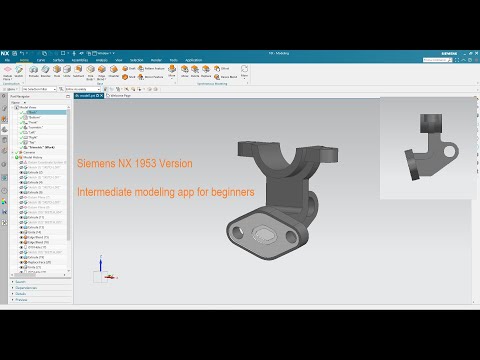Switch to the Welcome Page tab
480x360 pixels.
pyautogui.click(x=119, y=96)
